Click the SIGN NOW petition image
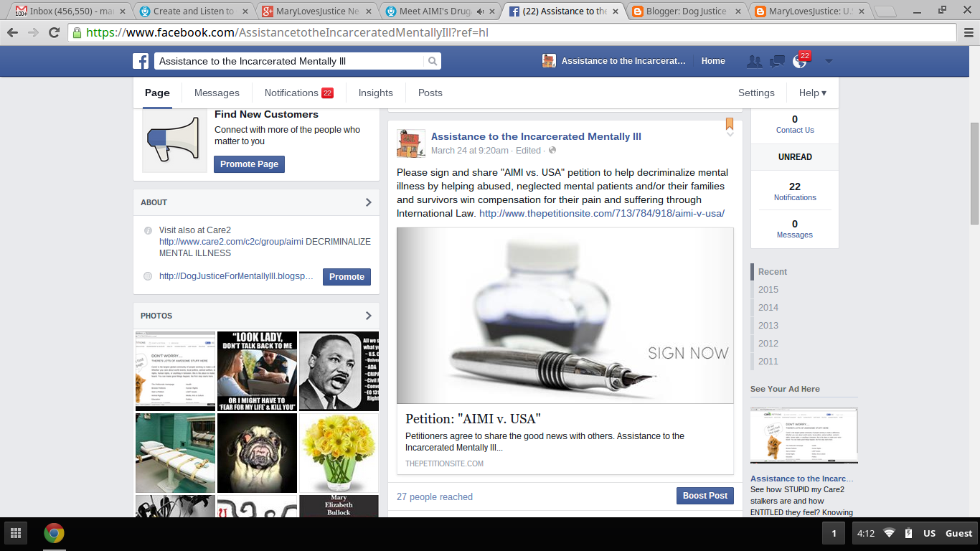Viewport: 980px width, 551px height. click(565, 316)
